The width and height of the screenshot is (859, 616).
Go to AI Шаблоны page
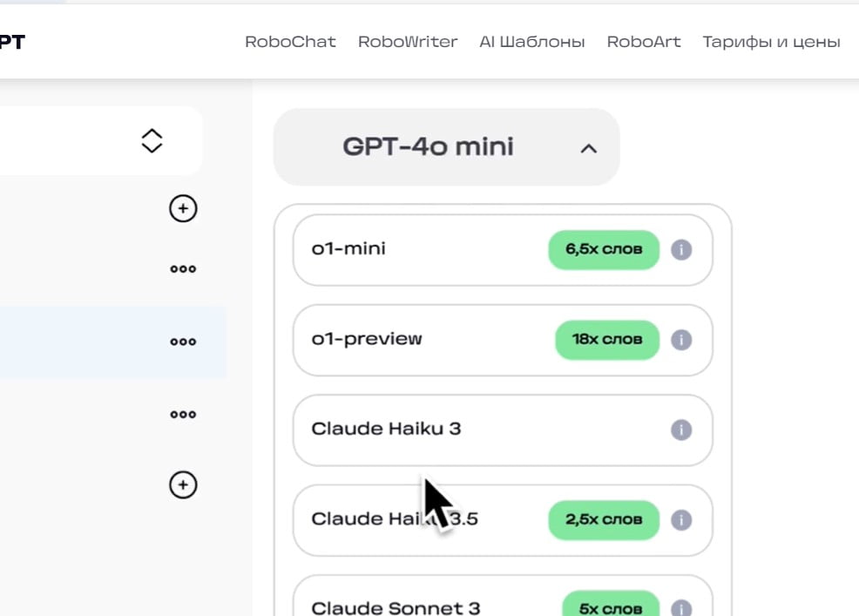coord(532,42)
